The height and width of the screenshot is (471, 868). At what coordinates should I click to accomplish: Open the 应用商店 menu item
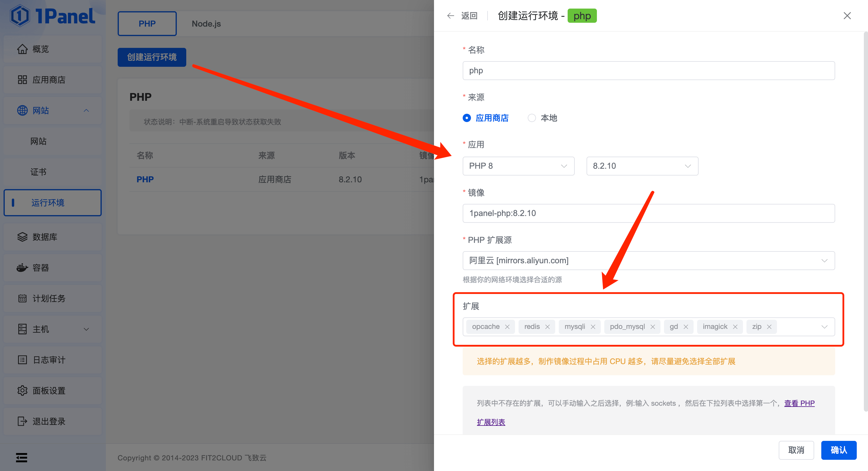[53, 80]
